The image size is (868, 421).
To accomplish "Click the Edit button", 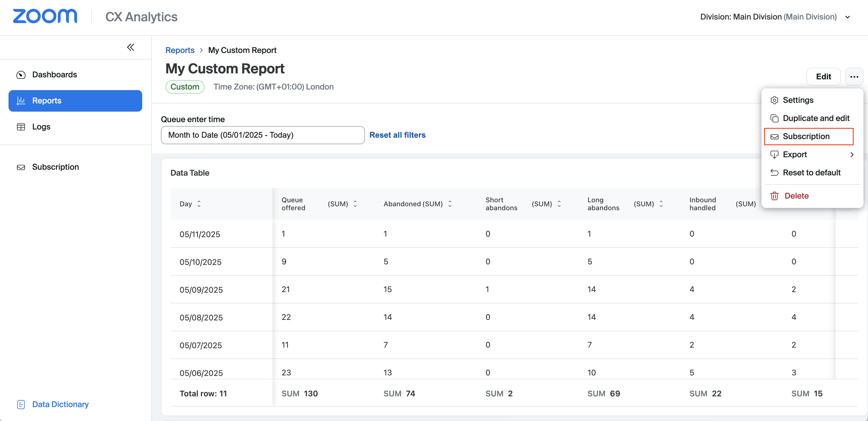I will 823,77.
